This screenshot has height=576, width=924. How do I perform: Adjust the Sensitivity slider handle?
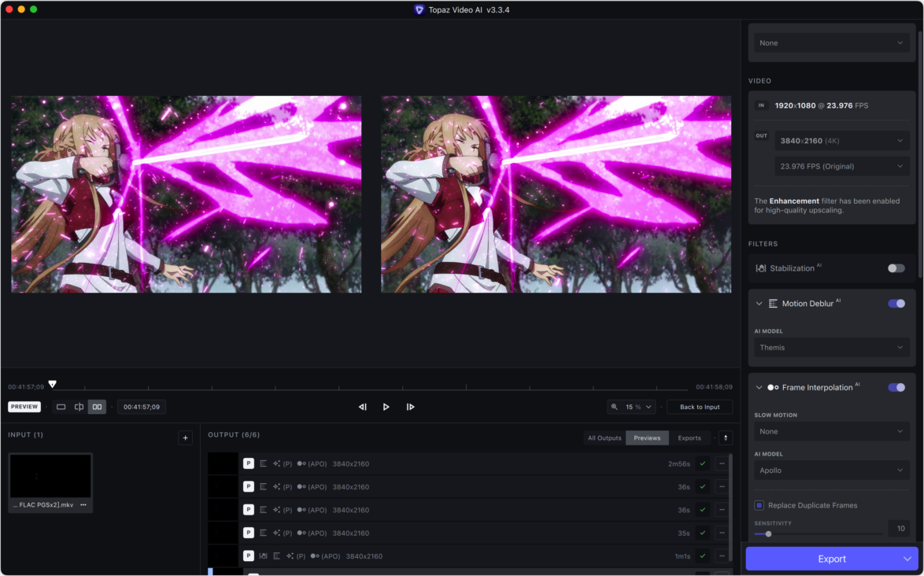pos(768,534)
